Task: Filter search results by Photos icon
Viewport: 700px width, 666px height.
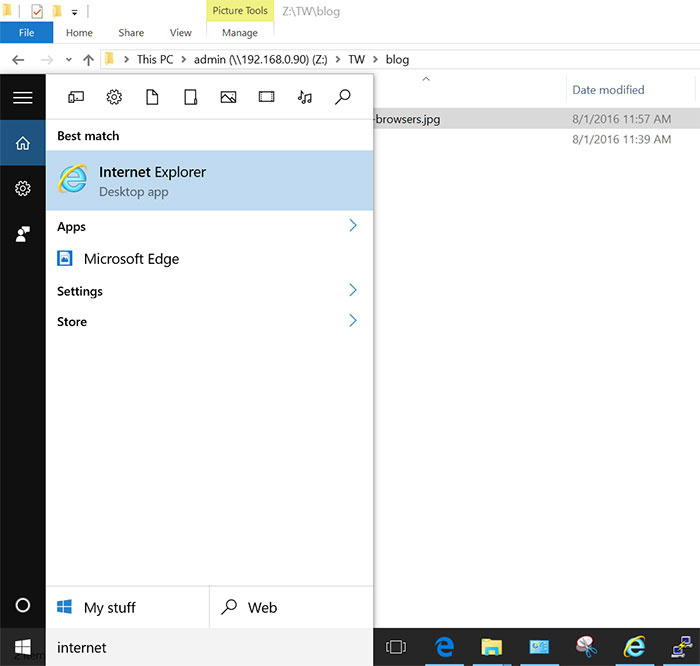Action: pos(229,97)
